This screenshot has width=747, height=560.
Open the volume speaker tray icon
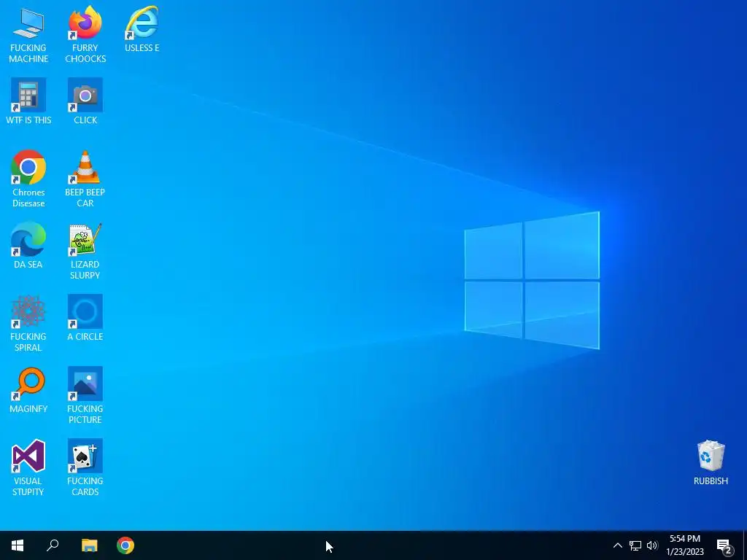coord(652,545)
